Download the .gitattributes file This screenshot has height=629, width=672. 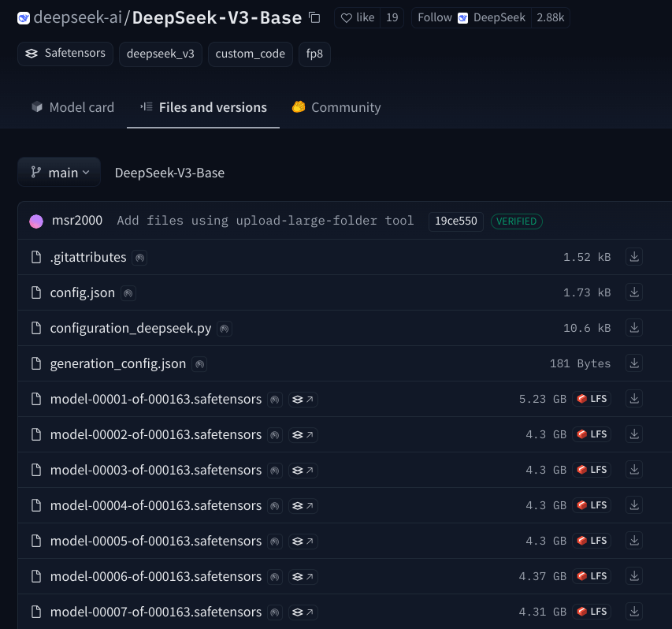coord(633,257)
